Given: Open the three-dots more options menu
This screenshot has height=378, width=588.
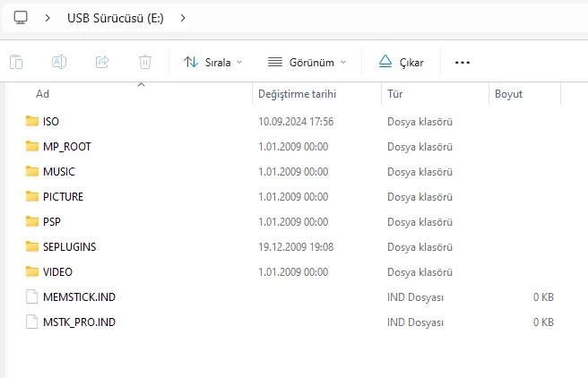Looking at the screenshot, I should coord(462,63).
